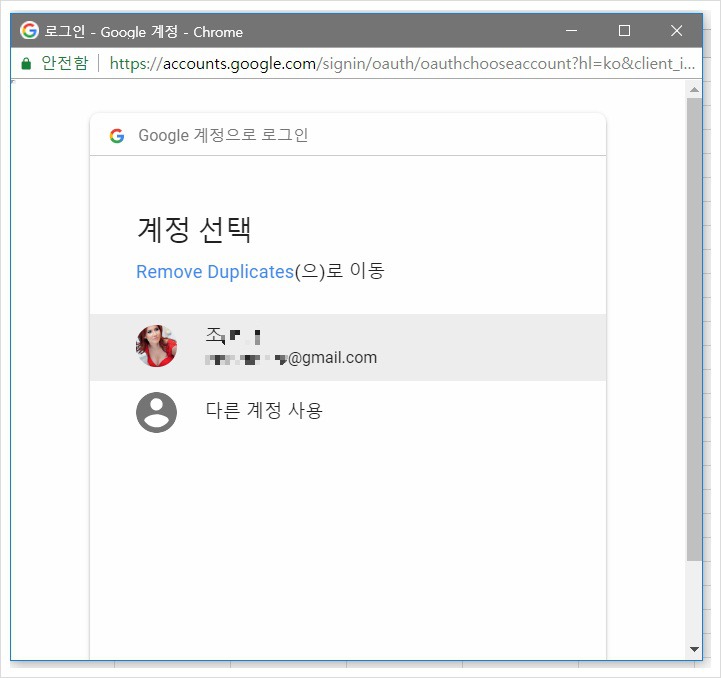Click the '안전함' secure label
Viewport: 721px width, 678px height.
(65, 63)
